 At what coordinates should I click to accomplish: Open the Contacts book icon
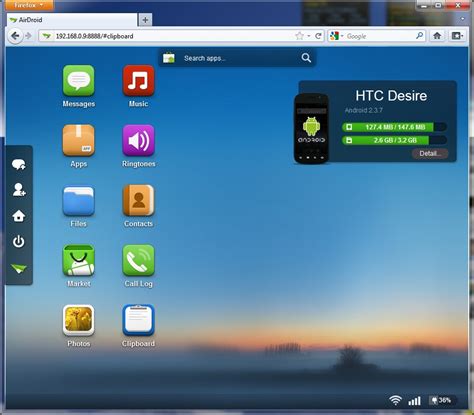(x=138, y=200)
